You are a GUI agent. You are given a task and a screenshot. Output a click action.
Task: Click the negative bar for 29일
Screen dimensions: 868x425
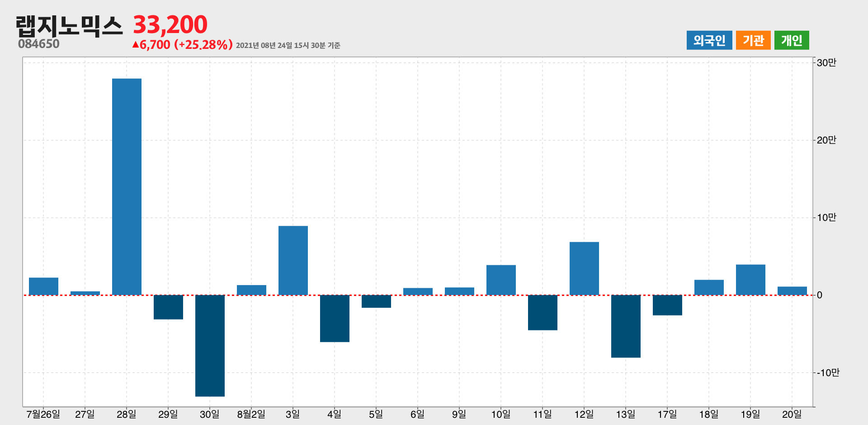[x=168, y=307]
